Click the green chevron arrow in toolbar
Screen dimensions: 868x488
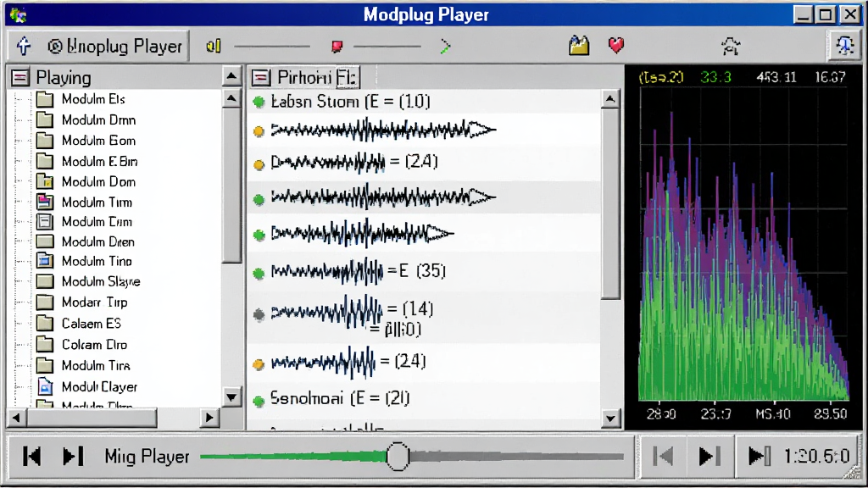point(445,47)
